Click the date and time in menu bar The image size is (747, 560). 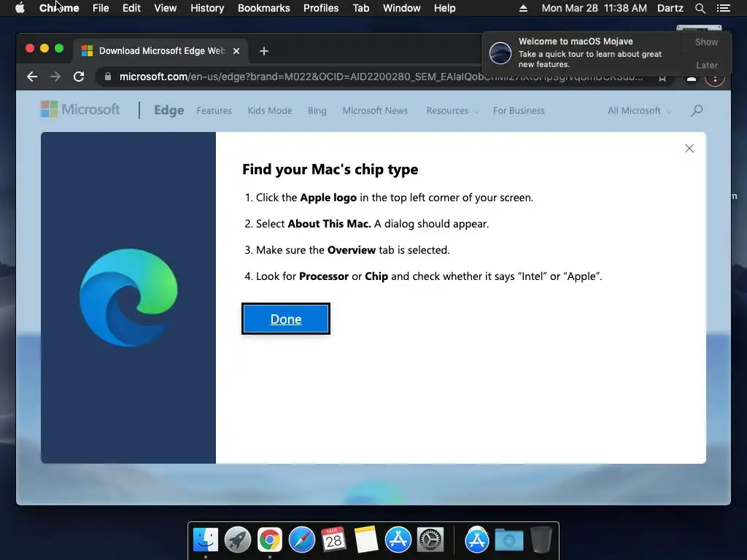[594, 8]
